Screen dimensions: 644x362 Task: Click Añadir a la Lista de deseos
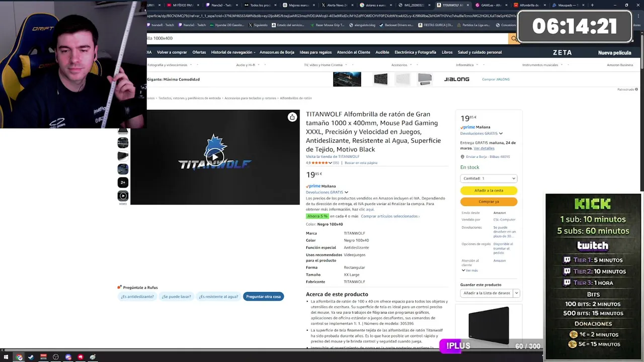coord(487,293)
